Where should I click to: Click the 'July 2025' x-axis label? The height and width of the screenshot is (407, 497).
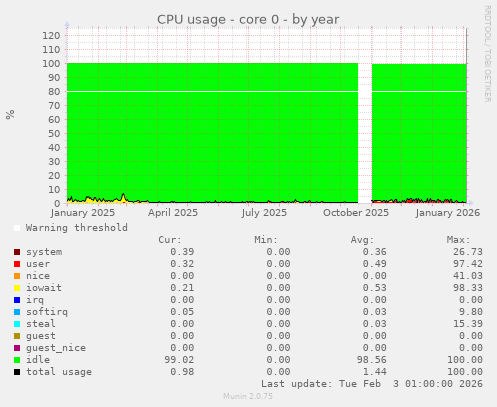[x=264, y=213]
